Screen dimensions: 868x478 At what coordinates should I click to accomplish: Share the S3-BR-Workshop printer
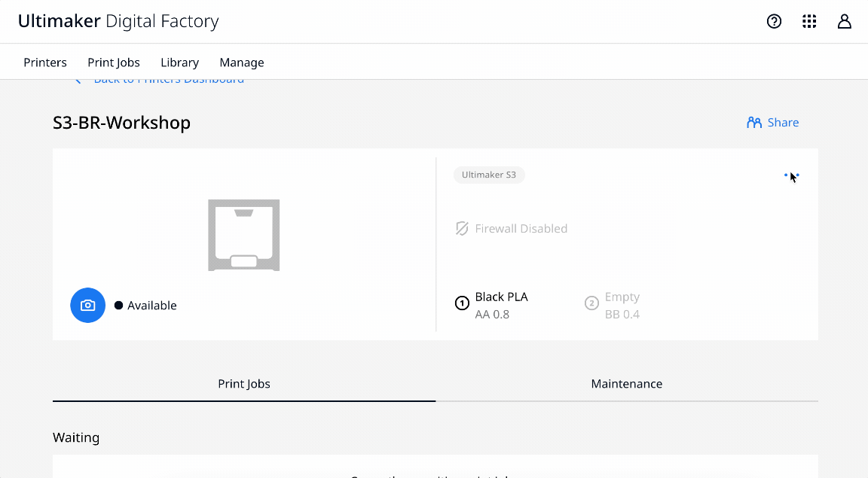coord(773,122)
